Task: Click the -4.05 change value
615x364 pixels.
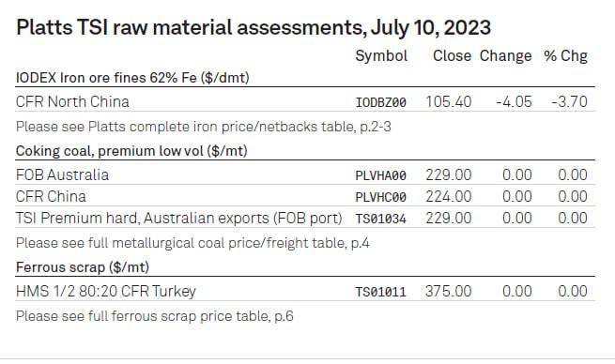Action: 515,102
